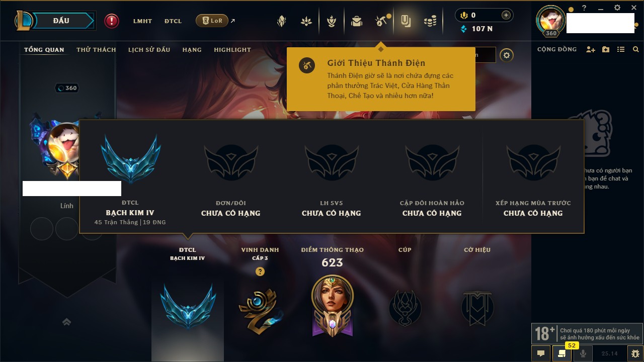The height and width of the screenshot is (362, 644).
Task: Expand ĐTCL rank emblem details
Action: pos(188,306)
